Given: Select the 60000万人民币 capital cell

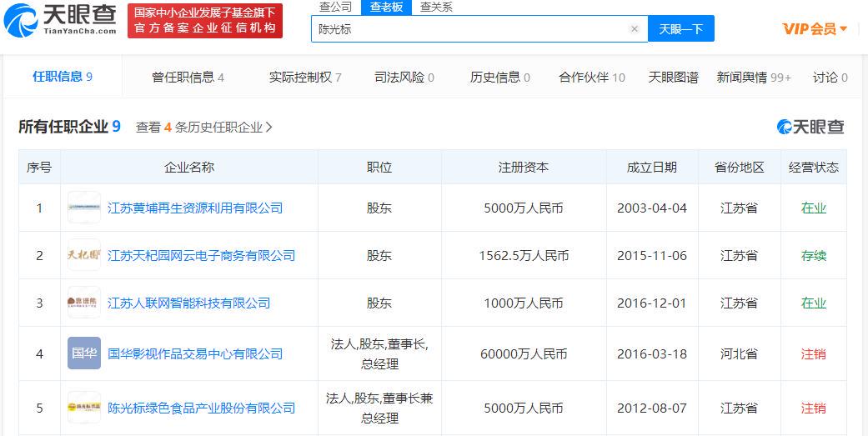Looking at the screenshot, I should tap(524, 353).
